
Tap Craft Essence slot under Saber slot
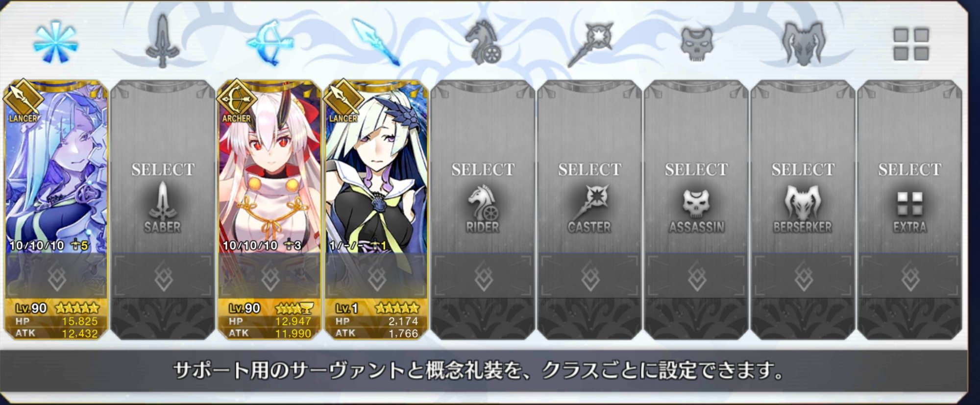163,276
